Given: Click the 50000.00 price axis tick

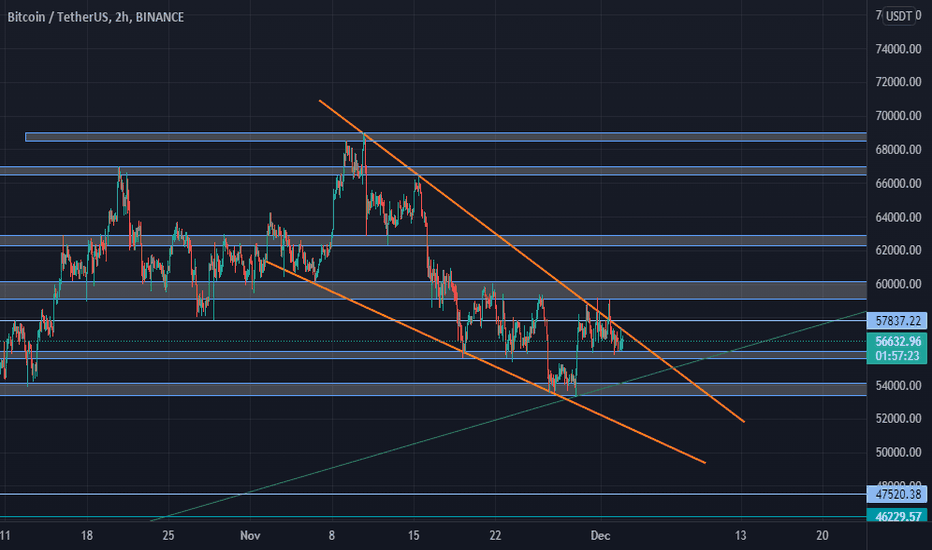Looking at the screenshot, I should (x=898, y=452).
